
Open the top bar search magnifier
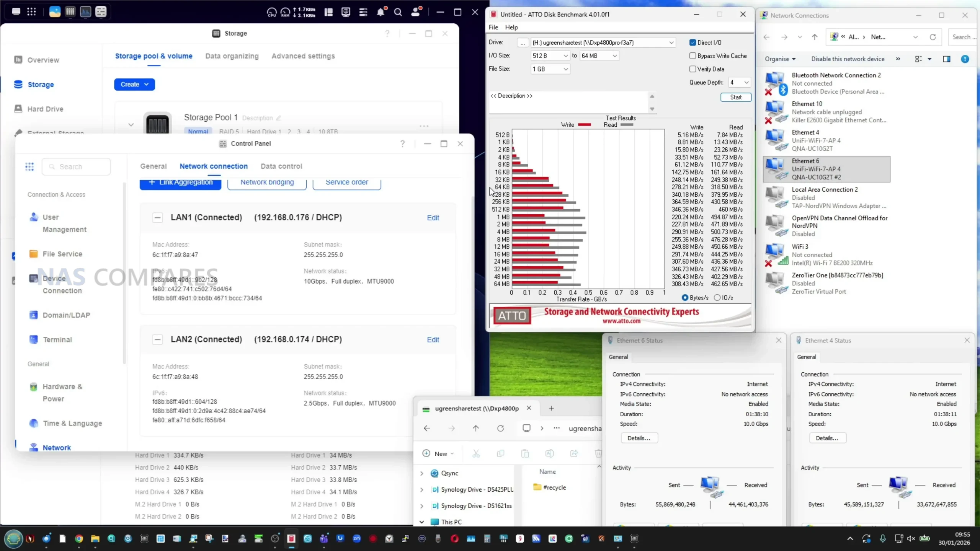pyautogui.click(x=398, y=12)
